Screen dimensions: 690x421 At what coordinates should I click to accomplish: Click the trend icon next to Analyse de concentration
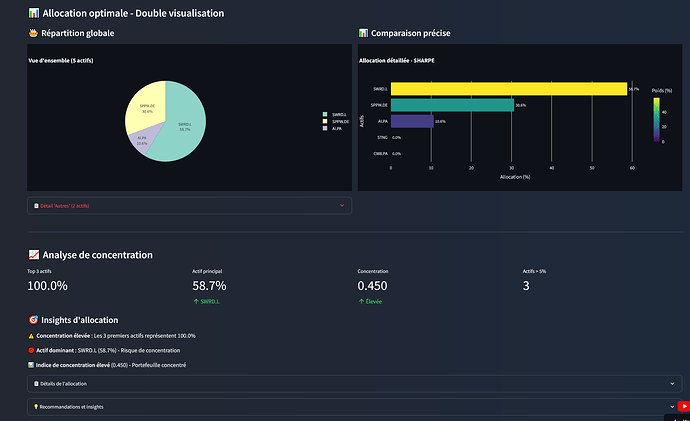click(x=34, y=255)
